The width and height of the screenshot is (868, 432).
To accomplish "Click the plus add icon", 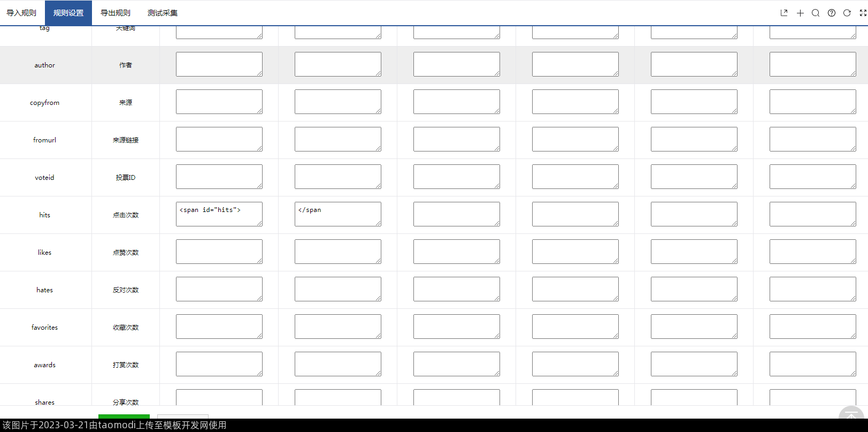I will 800,13.
